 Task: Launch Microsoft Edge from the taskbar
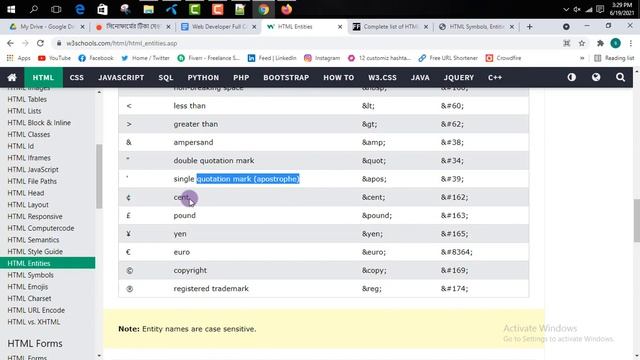[80, 9]
